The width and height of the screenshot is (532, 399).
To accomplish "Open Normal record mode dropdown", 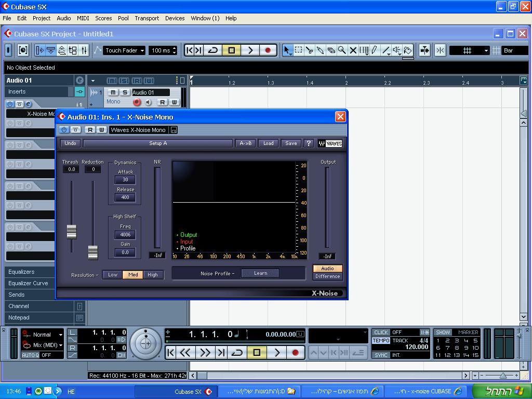I will pyautogui.click(x=47, y=335).
